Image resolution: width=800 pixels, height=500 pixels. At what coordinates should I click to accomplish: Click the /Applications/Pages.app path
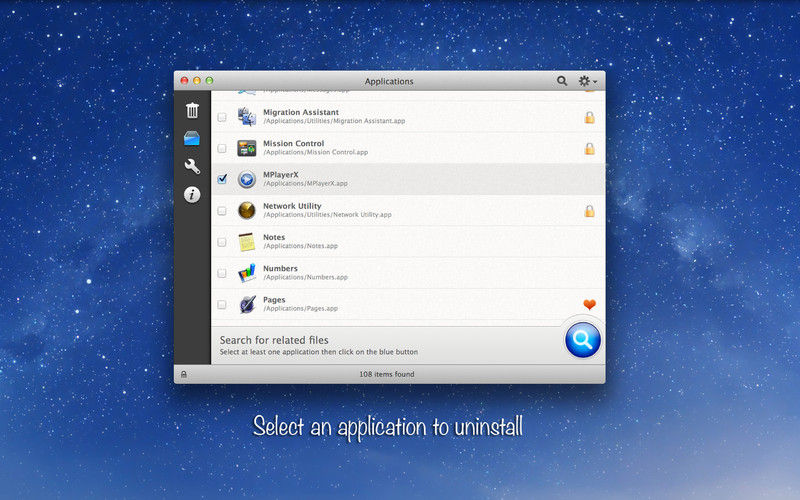301,308
